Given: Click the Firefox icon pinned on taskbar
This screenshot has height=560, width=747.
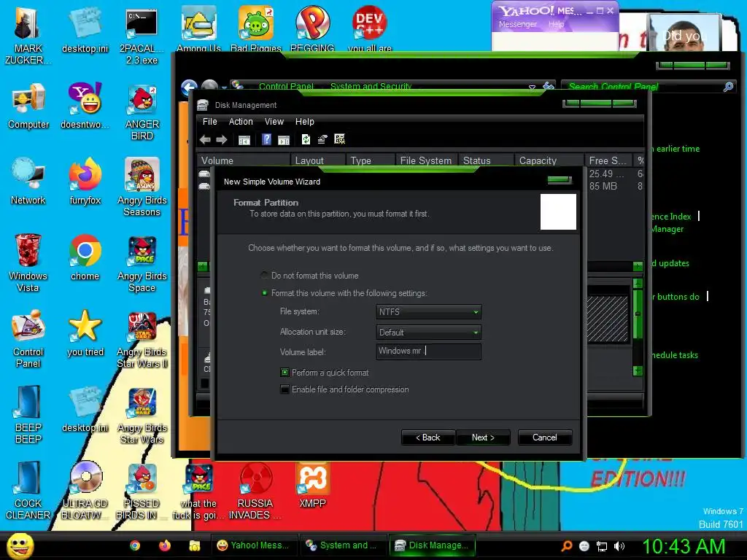Looking at the screenshot, I should 164,545.
